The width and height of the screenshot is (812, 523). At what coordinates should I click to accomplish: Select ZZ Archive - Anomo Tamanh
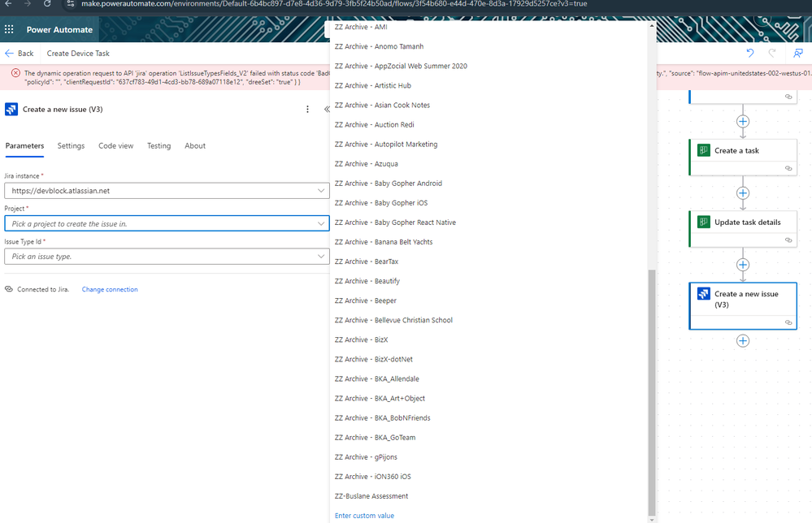coord(379,46)
